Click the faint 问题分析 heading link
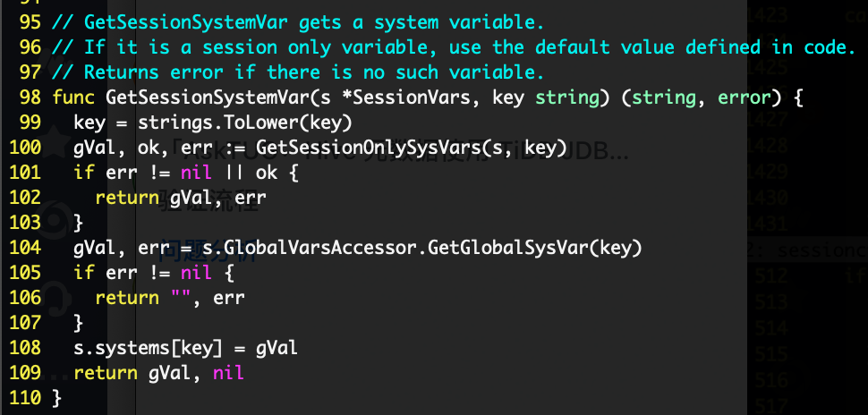 (208, 250)
